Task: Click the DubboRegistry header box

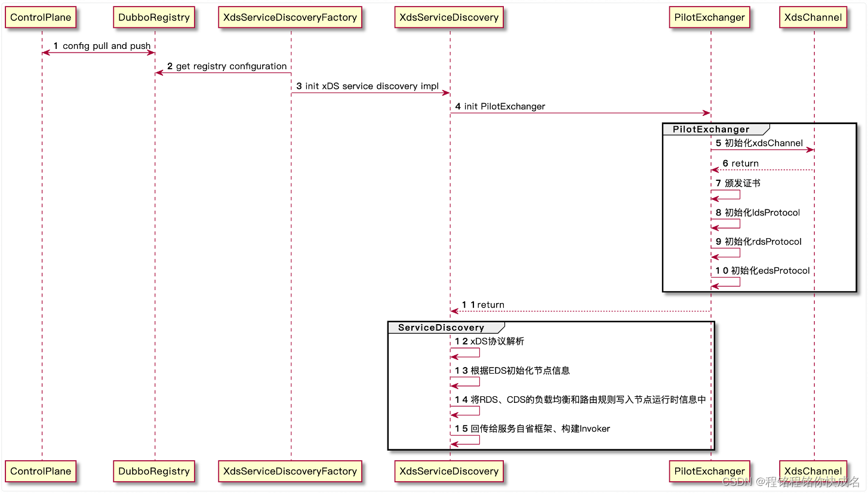Action: [x=154, y=17]
